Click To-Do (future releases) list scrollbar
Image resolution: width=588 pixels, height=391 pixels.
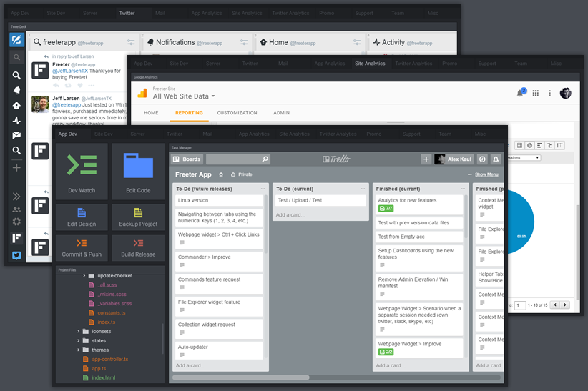click(x=265, y=224)
